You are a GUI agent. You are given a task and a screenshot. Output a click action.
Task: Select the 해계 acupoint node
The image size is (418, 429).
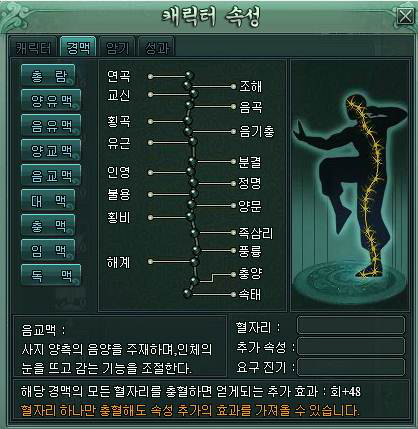[x=151, y=262]
